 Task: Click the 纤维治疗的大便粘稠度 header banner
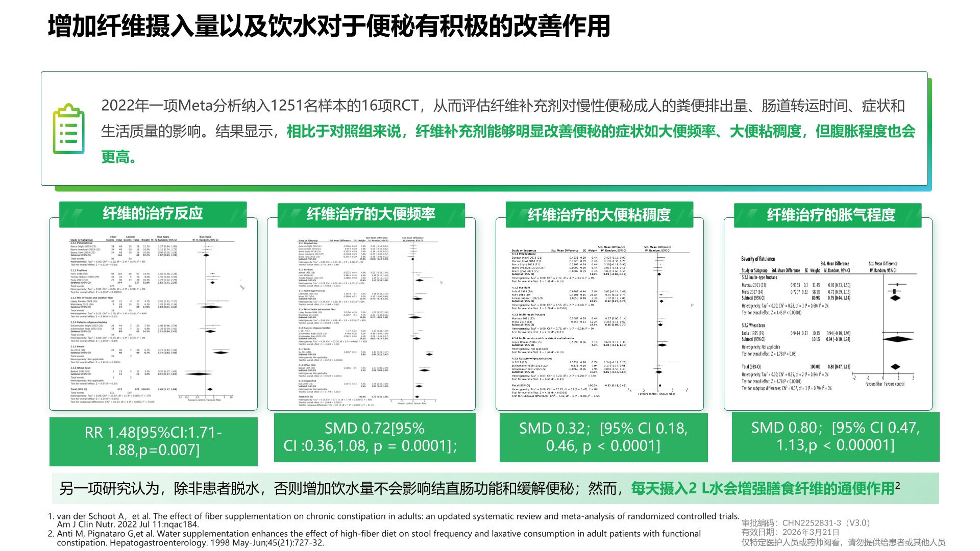599,215
